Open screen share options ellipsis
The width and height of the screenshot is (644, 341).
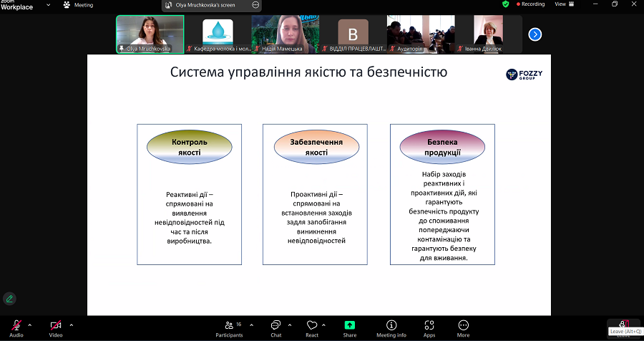click(x=255, y=5)
